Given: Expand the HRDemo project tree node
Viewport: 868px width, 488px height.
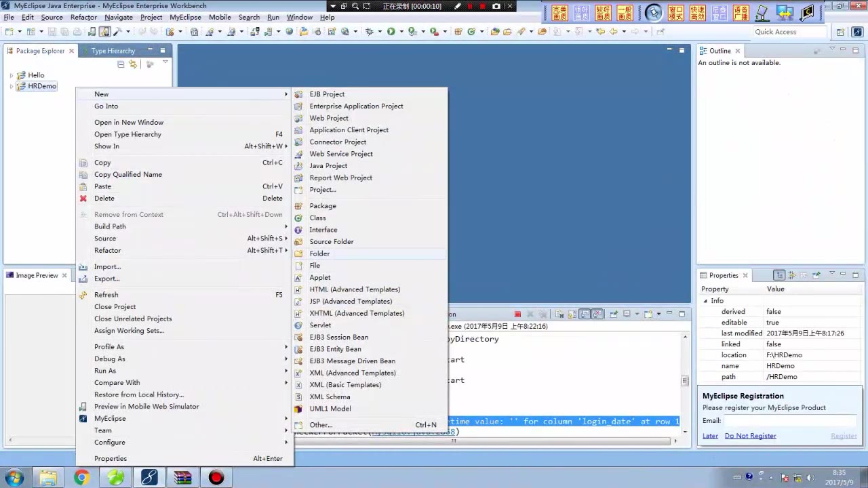Looking at the screenshot, I should (x=12, y=86).
